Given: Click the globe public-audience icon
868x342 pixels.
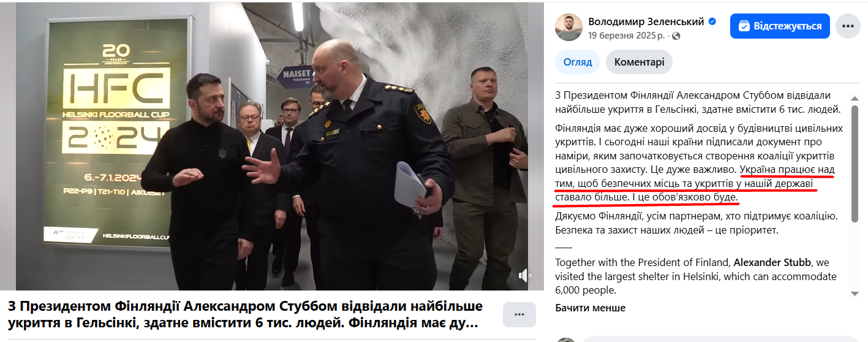Looking at the screenshot, I should click(x=676, y=36).
